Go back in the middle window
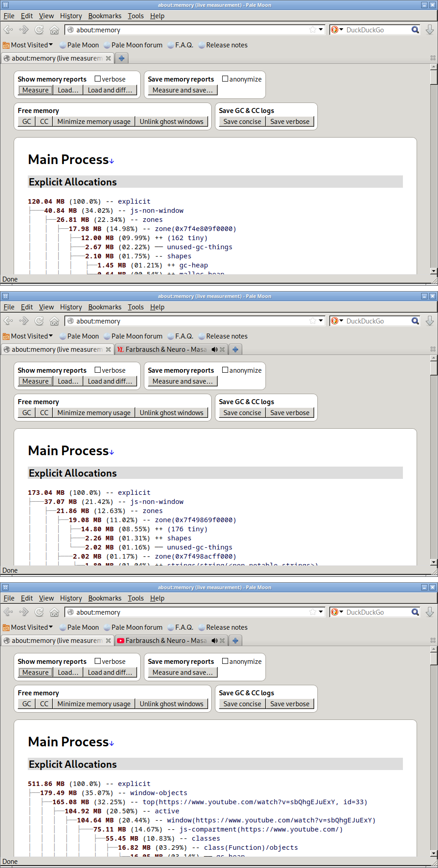438x868 pixels. coord(8,321)
